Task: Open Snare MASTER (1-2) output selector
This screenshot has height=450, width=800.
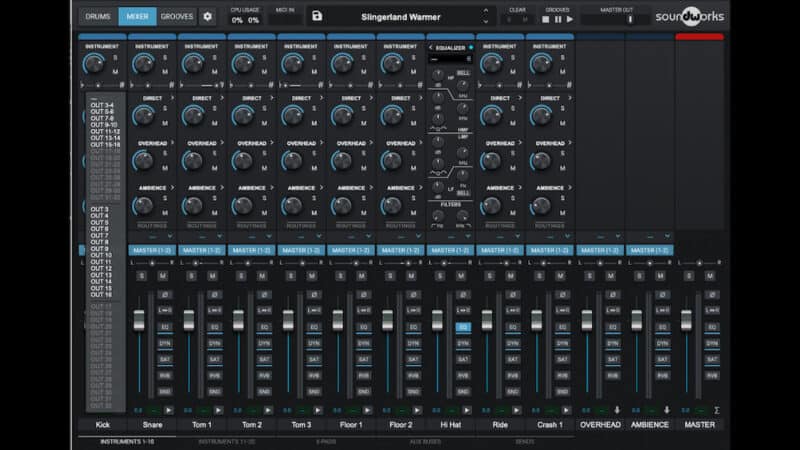Action: (x=152, y=251)
